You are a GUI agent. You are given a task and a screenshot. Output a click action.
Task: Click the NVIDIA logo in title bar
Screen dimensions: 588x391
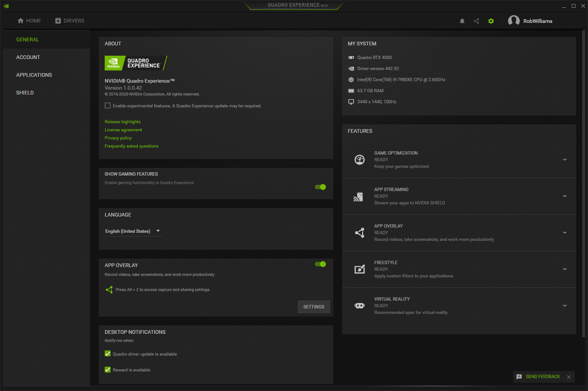[x=6, y=6]
